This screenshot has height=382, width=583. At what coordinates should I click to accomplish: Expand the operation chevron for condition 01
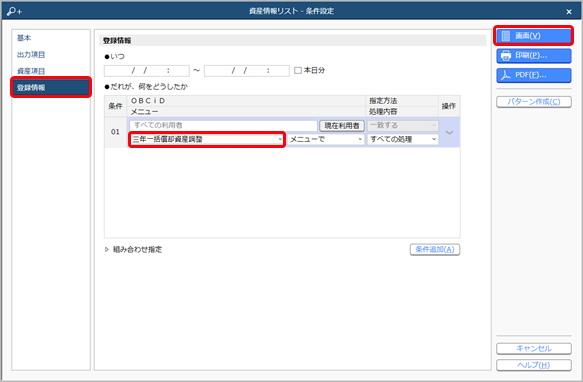click(x=450, y=132)
